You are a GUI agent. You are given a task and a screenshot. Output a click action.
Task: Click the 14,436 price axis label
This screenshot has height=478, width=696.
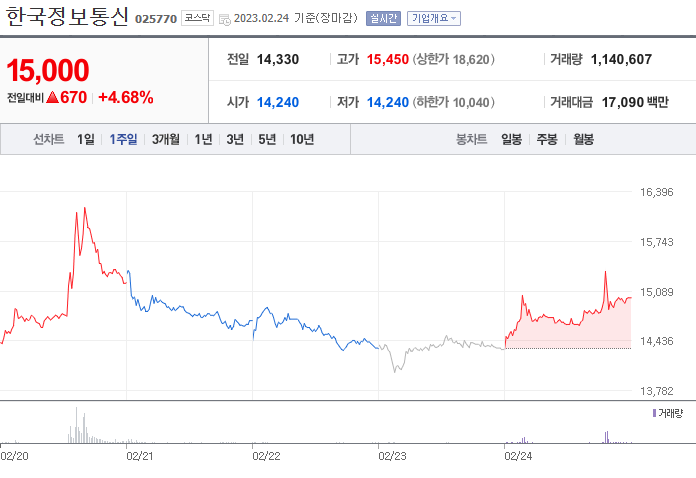656,341
